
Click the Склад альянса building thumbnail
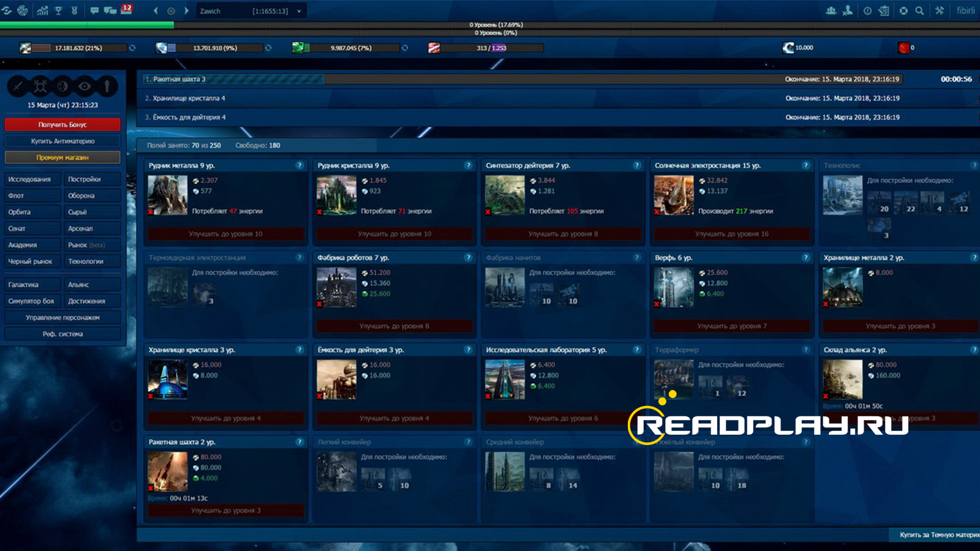pos(843,380)
